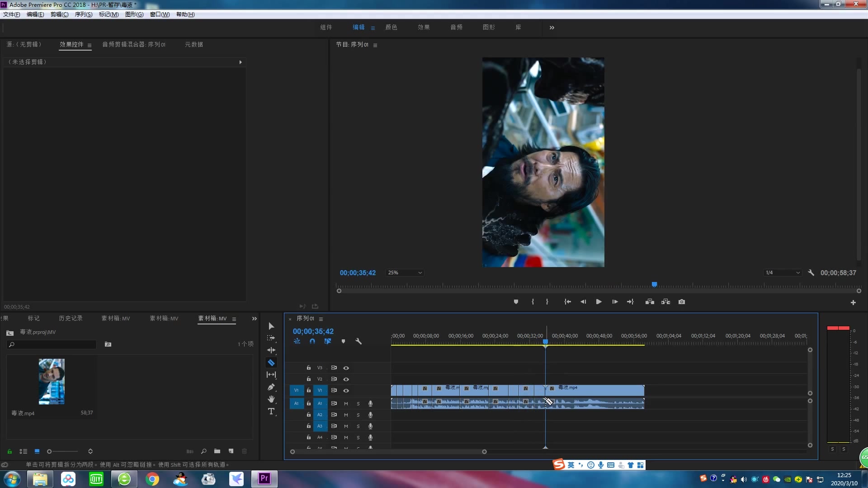Open the Program monitor button editor plus

(853, 303)
